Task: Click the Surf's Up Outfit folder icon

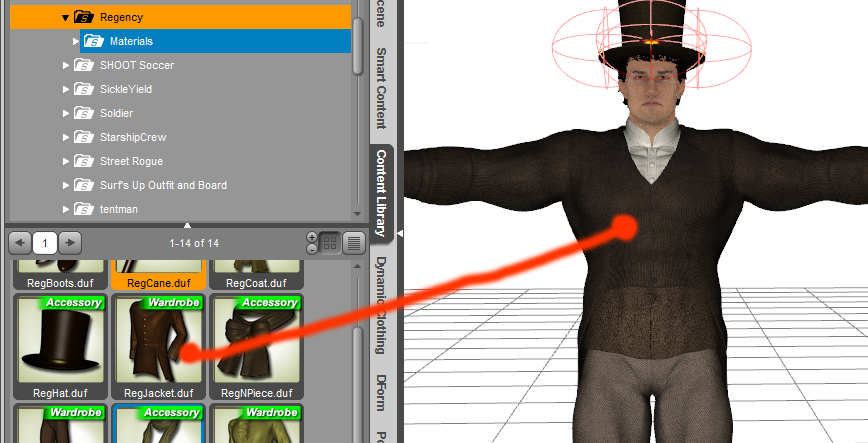Action: pyautogui.click(x=84, y=186)
